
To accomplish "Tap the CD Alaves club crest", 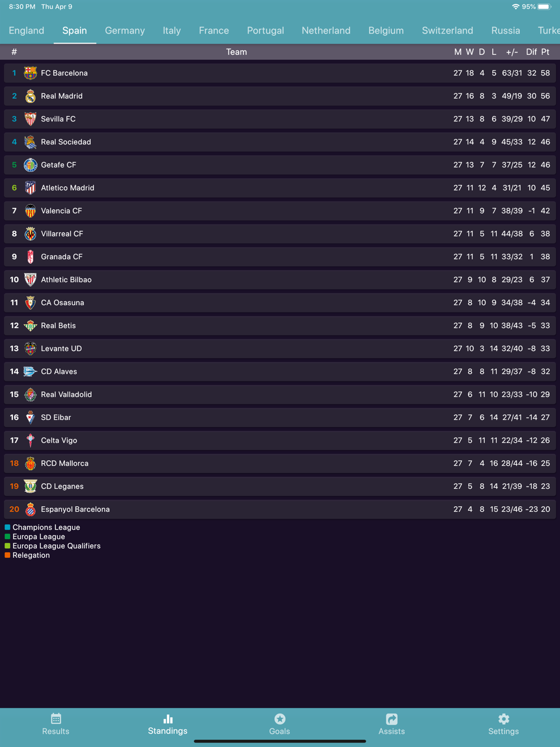I will (30, 371).
